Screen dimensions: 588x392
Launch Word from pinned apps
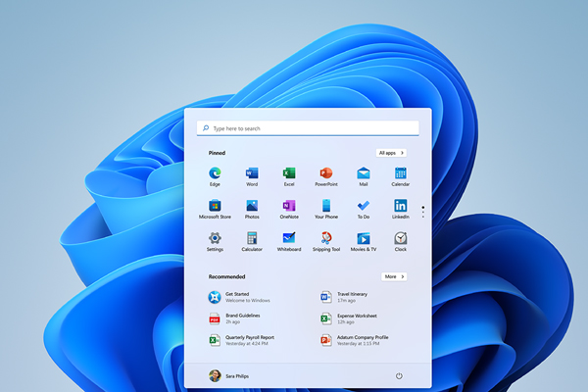[x=252, y=173]
